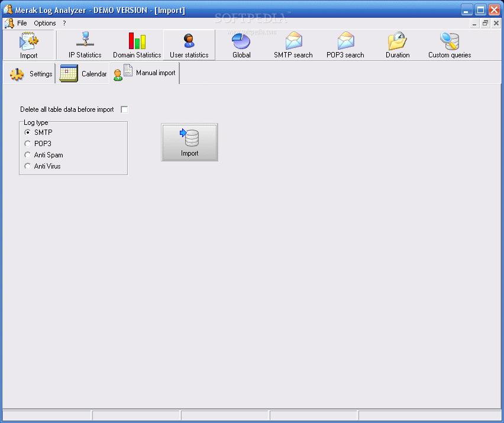Open the Global pie chart view
Image resolution: width=504 pixels, height=423 pixels.
click(241, 46)
